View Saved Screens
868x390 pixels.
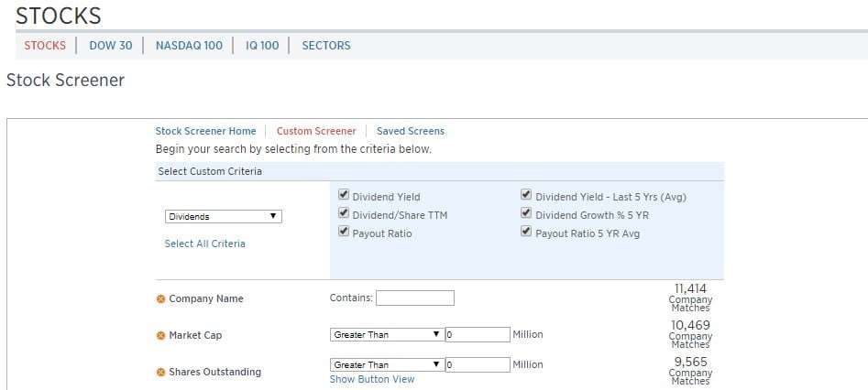tap(411, 131)
